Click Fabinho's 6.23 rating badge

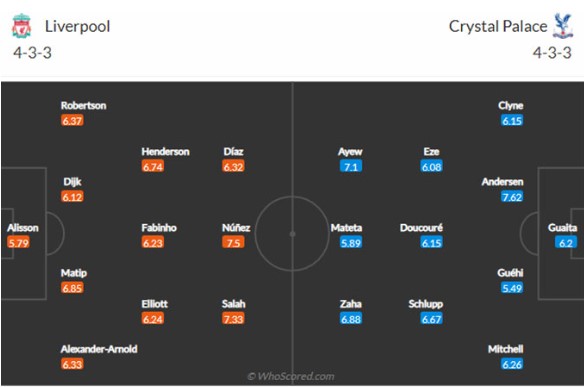pyautogui.click(x=153, y=243)
